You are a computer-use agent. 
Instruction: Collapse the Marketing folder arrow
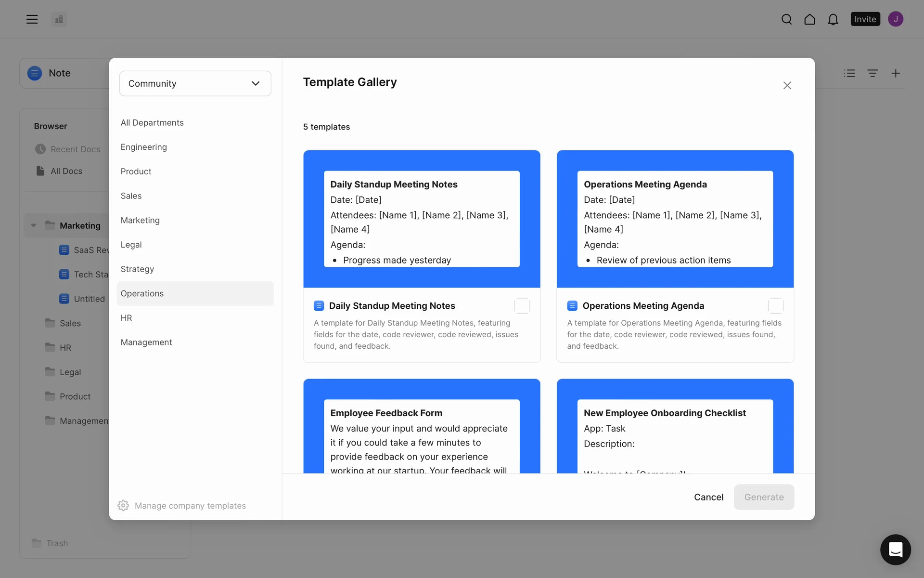tap(34, 225)
